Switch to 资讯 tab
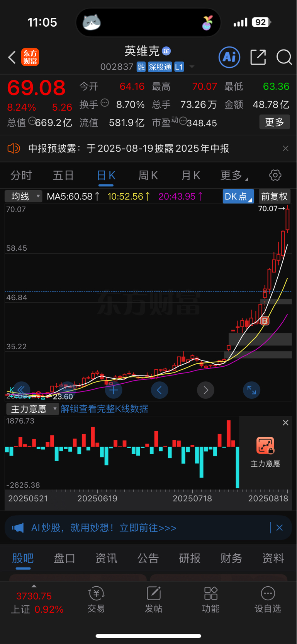Screen dimensions: 297x644 (x=106, y=558)
